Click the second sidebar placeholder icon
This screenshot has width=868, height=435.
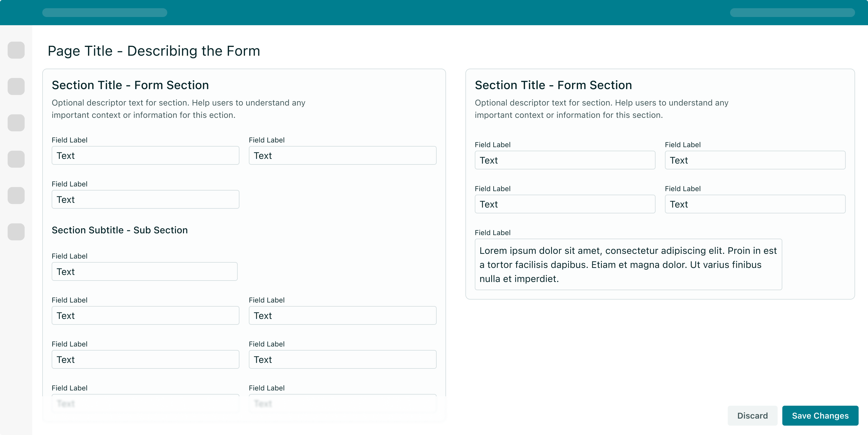(16, 86)
